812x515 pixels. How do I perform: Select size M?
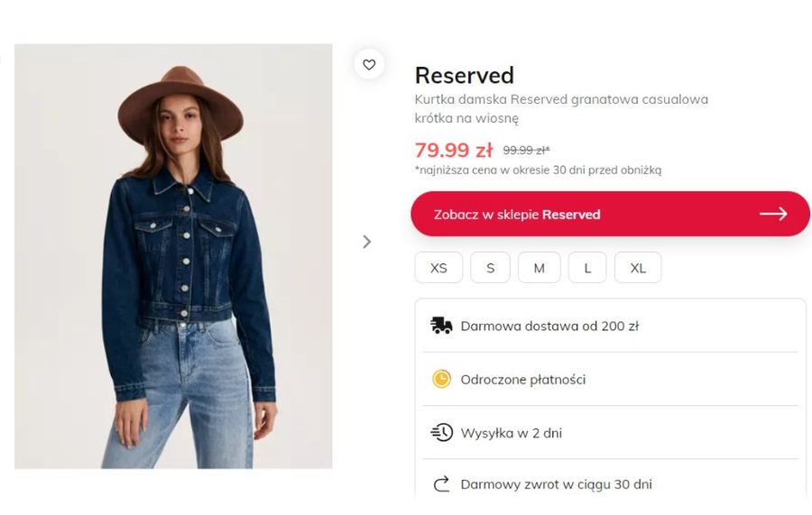(x=540, y=268)
